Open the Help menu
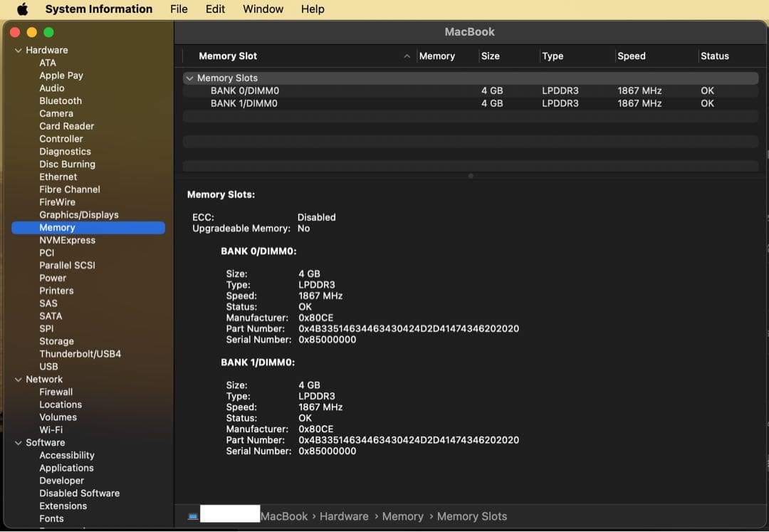769x532 pixels. pyautogui.click(x=313, y=9)
